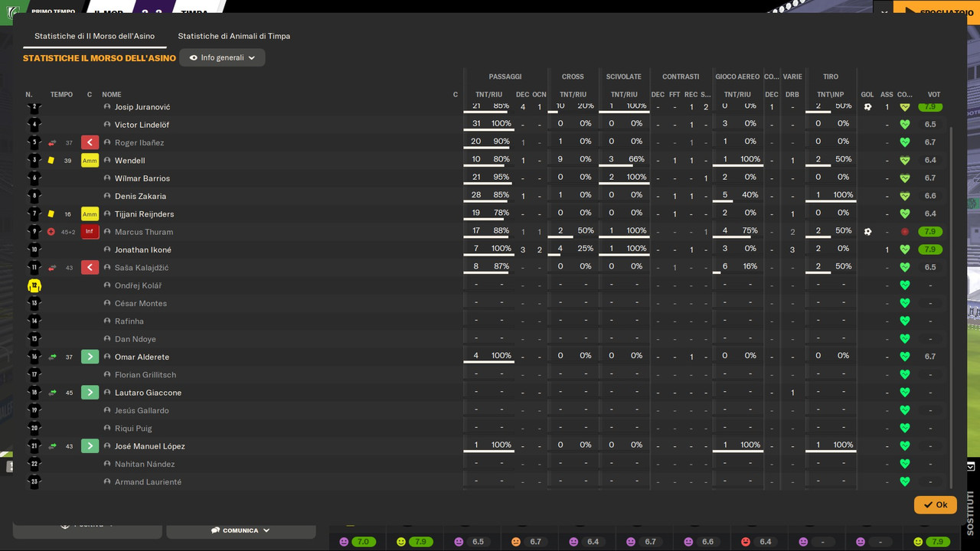Click the green heart condition icon for Victor Lindelöf
The width and height of the screenshot is (980, 551).
click(904, 125)
